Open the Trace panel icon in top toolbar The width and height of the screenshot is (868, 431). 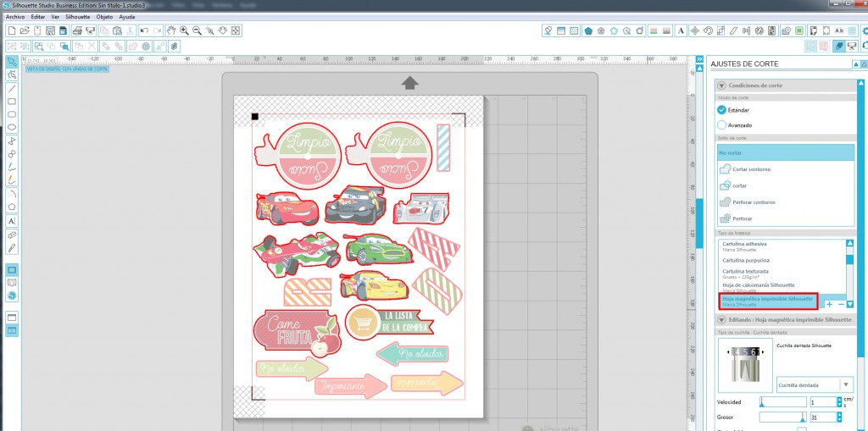coord(798,30)
